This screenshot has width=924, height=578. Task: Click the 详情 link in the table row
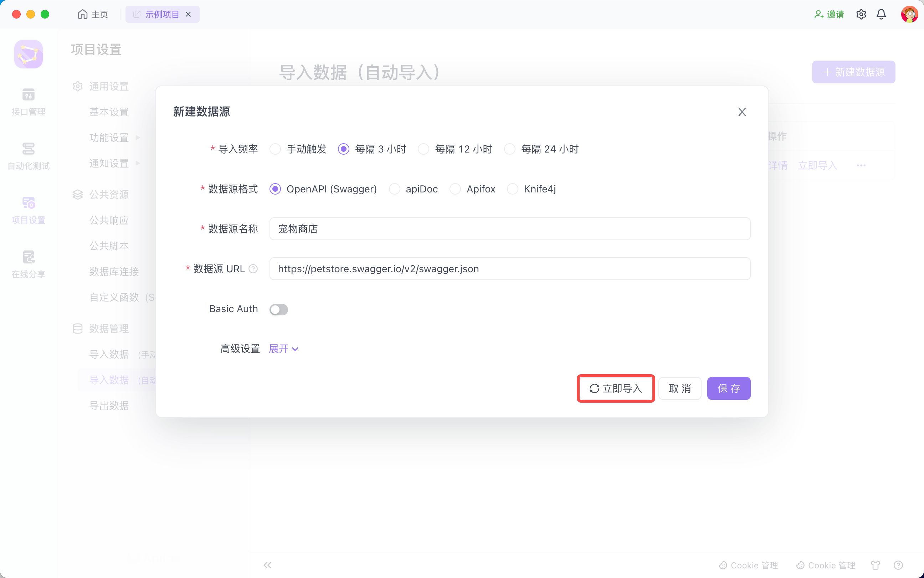pos(777,165)
